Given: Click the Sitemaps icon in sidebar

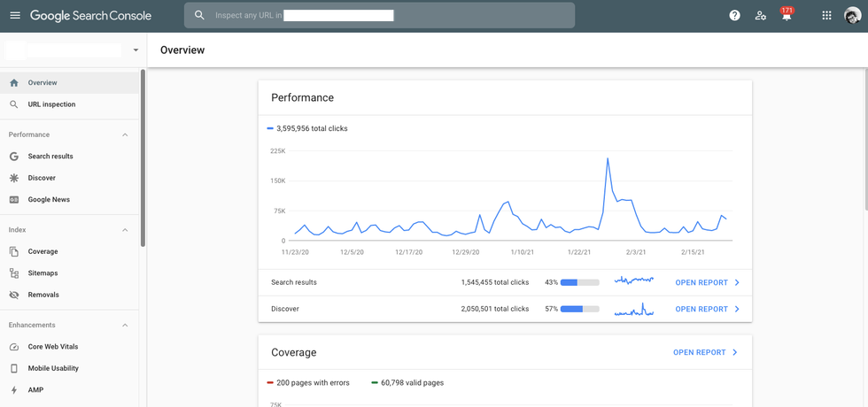Looking at the screenshot, I should (14, 273).
